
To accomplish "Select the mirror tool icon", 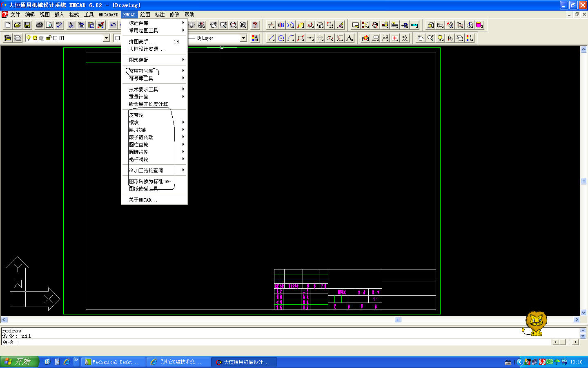I will coord(281,25).
